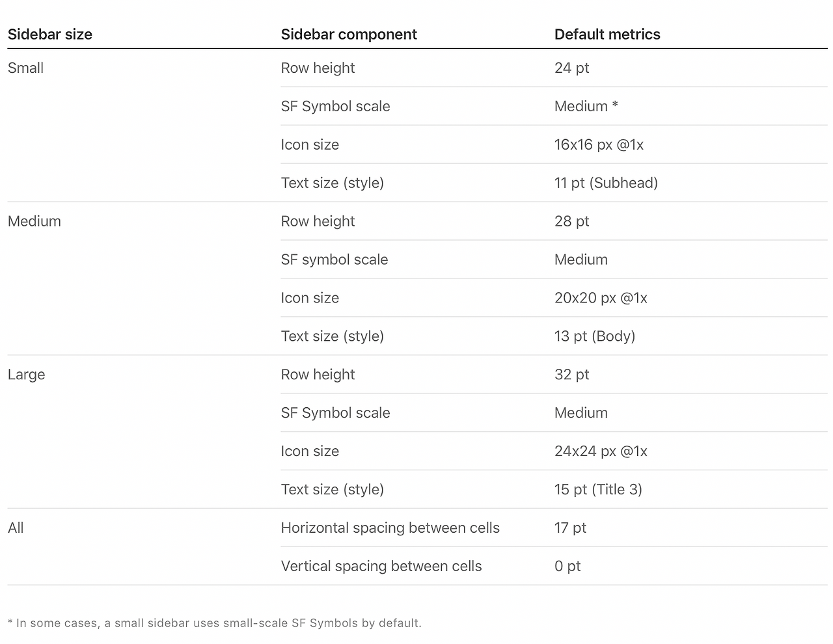Click the '13 pt (Body)' text size
833x644 pixels.
[x=595, y=336]
